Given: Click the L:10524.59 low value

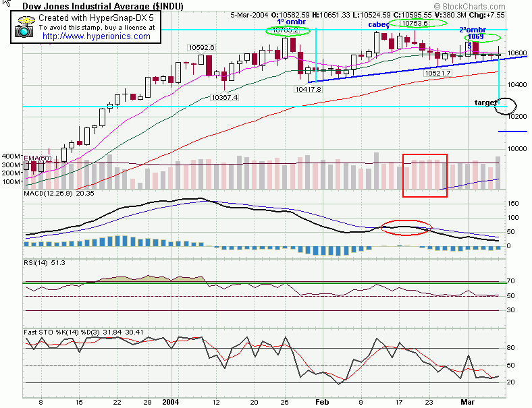Looking at the screenshot, I should pyautogui.click(x=371, y=15).
